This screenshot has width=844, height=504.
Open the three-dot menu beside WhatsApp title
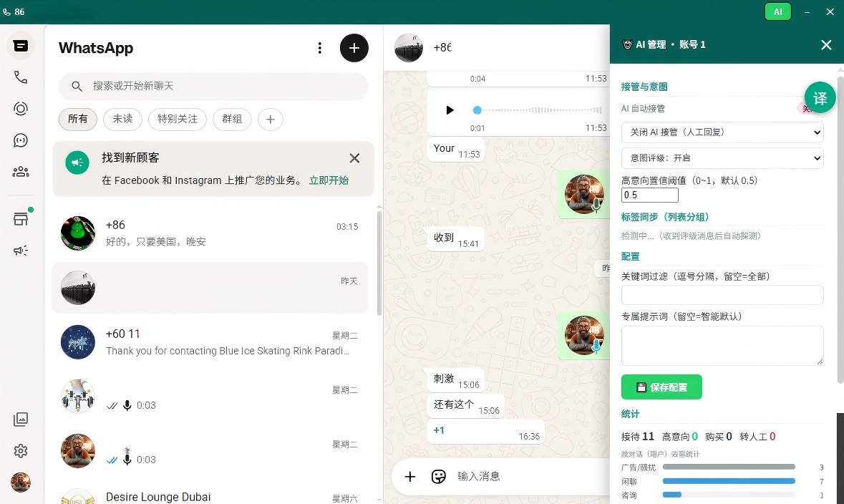click(320, 48)
